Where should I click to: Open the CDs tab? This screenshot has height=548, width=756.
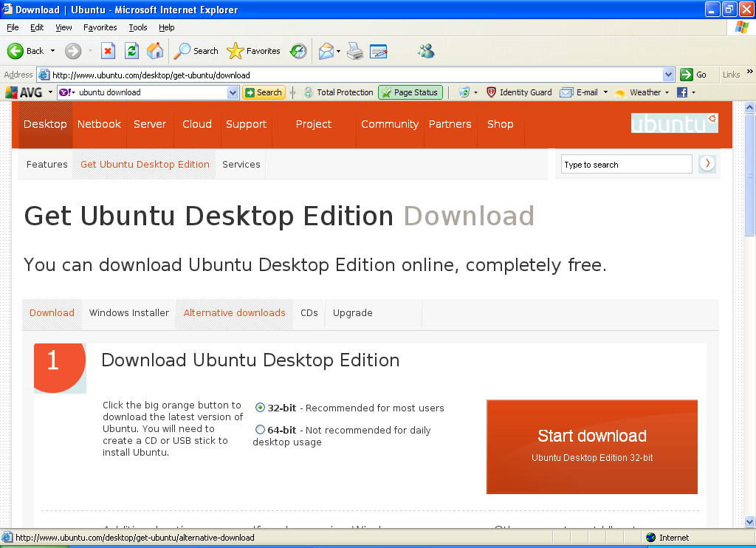(x=309, y=312)
